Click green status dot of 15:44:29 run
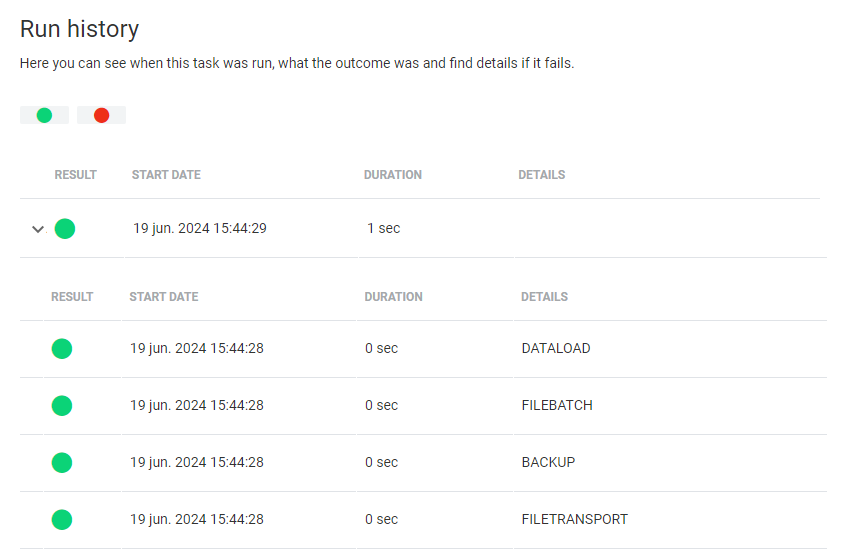 [x=65, y=229]
